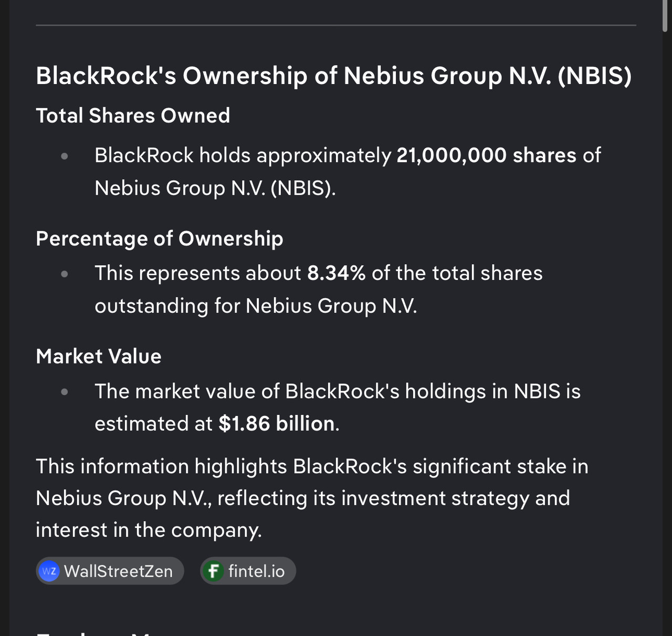The height and width of the screenshot is (636, 672).
Task: Click the vertical scrollbar thumb
Action: pyautogui.click(x=666, y=16)
